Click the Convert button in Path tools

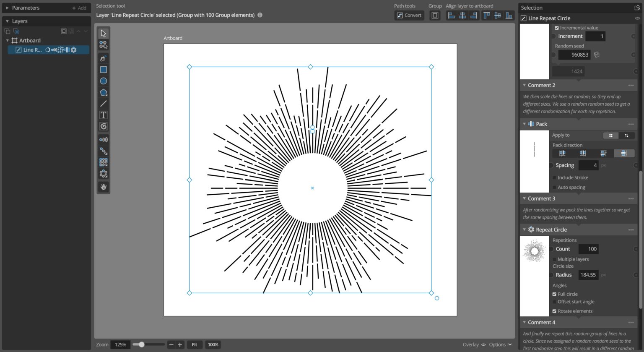tap(409, 15)
